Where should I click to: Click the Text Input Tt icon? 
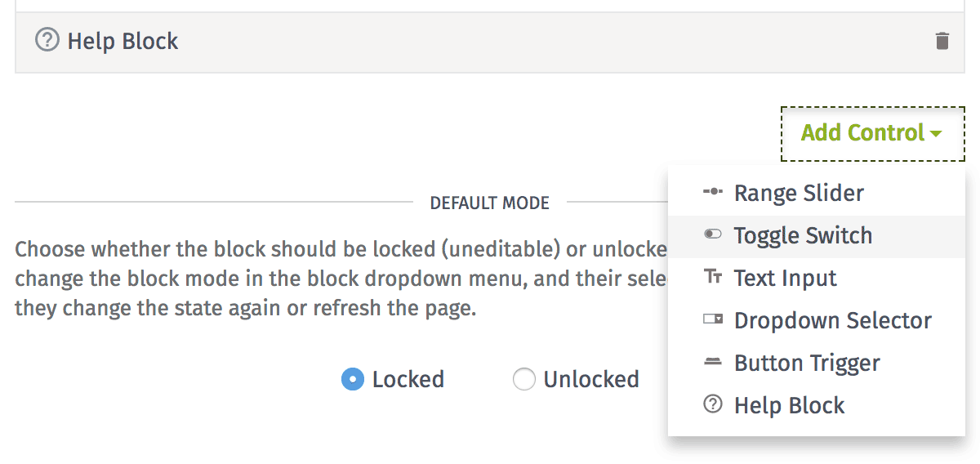coord(712,278)
